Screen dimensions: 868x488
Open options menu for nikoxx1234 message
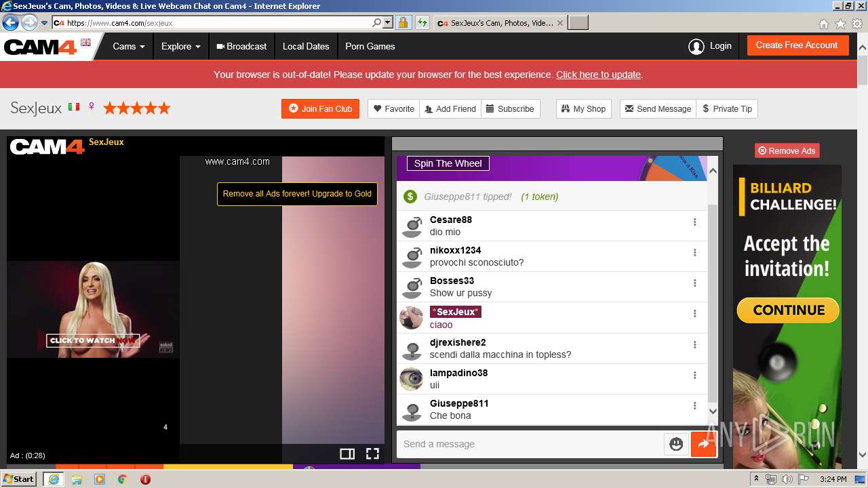(x=694, y=253)
